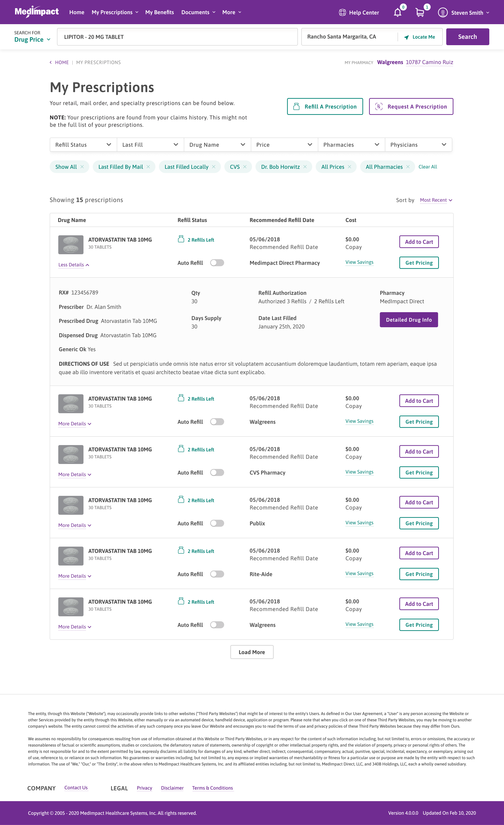This screenshot has height=825, width=504.
Task: Toggle Auto Refill for Medimpact Direct Pharmacy
Action: point(217,263)
